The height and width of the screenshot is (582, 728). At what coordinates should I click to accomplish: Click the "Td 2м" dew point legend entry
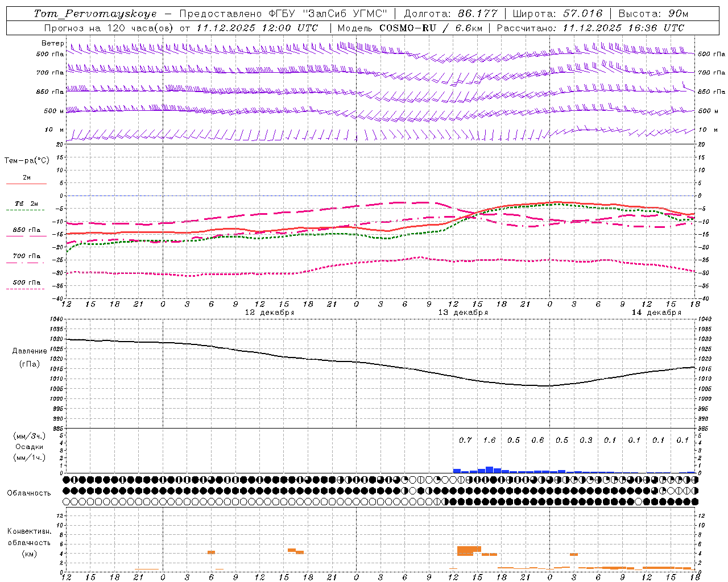click(x=26, y=203)
